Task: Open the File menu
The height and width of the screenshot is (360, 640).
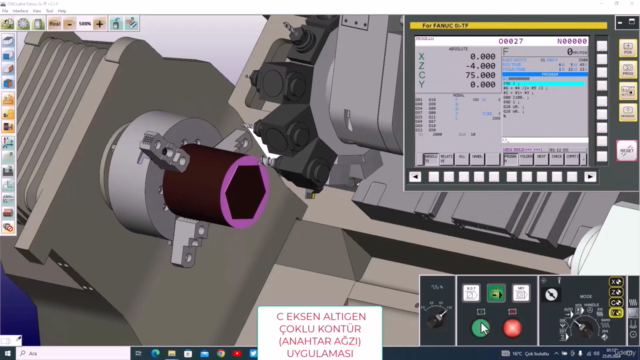Action: pyautogui.click(x=5, y=11)
